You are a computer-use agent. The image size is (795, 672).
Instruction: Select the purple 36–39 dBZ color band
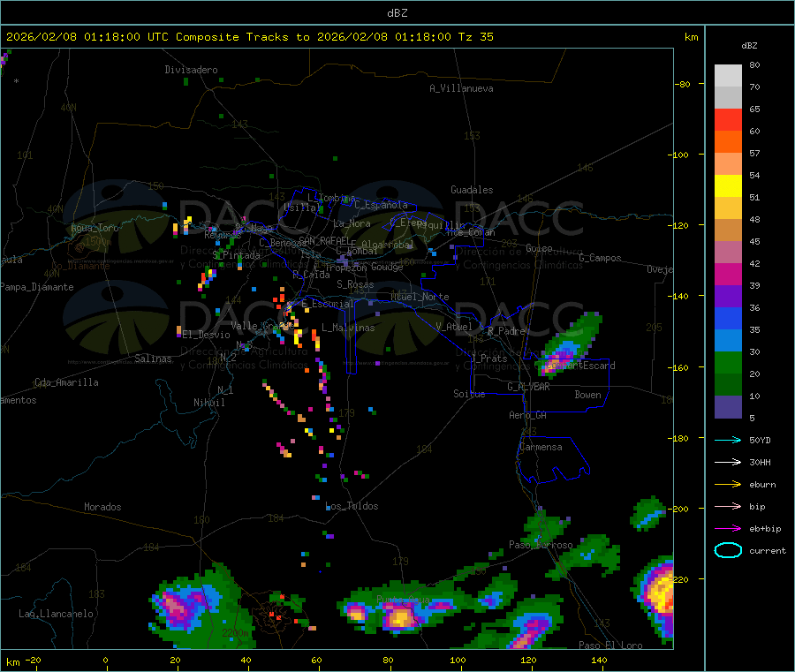coord(728,297)
